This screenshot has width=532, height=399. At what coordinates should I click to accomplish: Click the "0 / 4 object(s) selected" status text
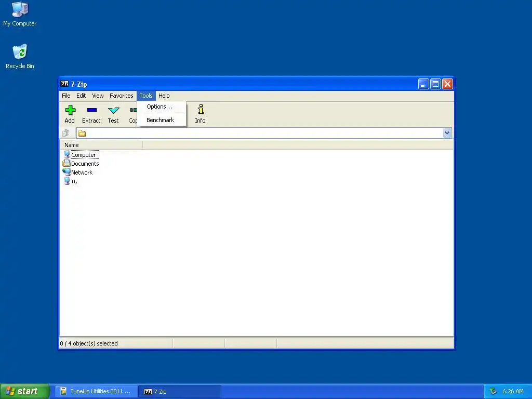point(89,343)
